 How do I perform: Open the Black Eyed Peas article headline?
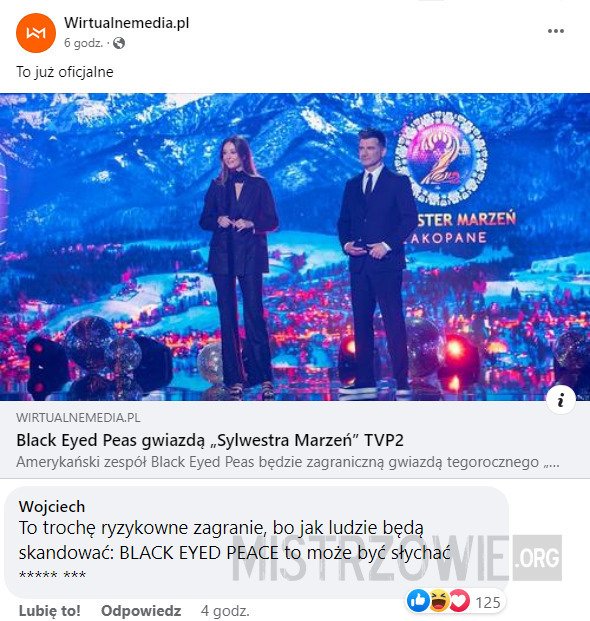click(x=210, y=440)
